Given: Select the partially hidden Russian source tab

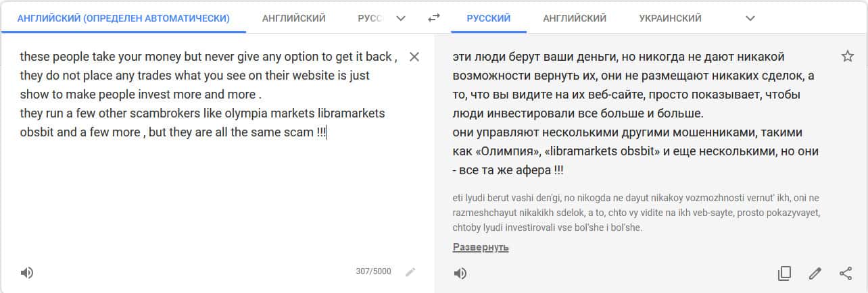Looking at the screenshot, I should (370, 18).
